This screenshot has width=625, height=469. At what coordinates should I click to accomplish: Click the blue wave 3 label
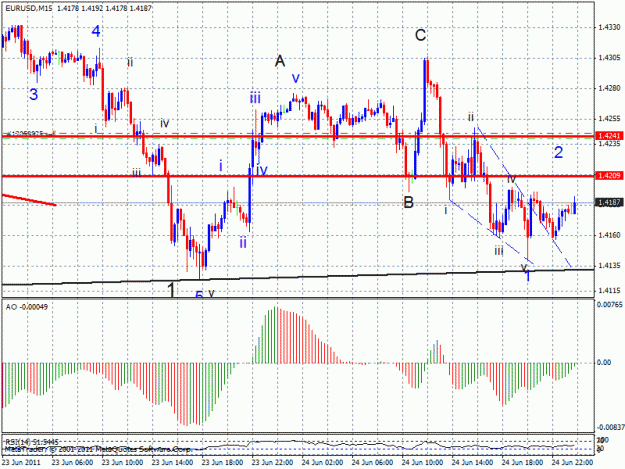pyautogui.click(x=34, y=94)
